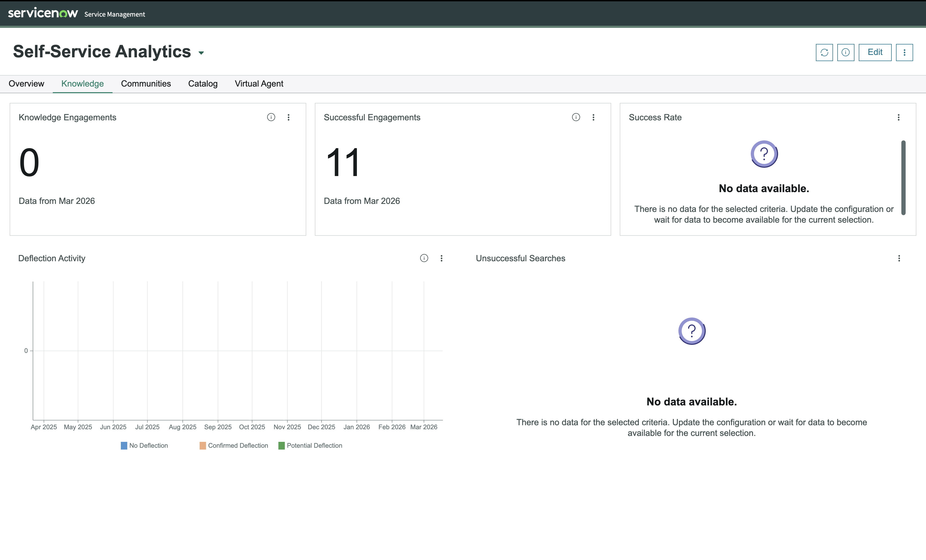Image resolution: width=926 pixels, height=560 pixels.
Task: Click the Knowledge Engagements value 0
Action: coord(29,162)
